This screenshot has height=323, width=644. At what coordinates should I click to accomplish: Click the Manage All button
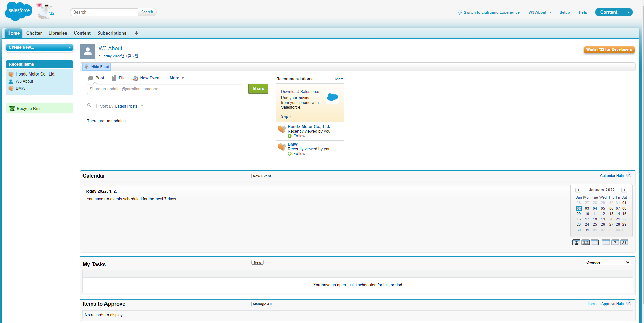coord(262,304)
